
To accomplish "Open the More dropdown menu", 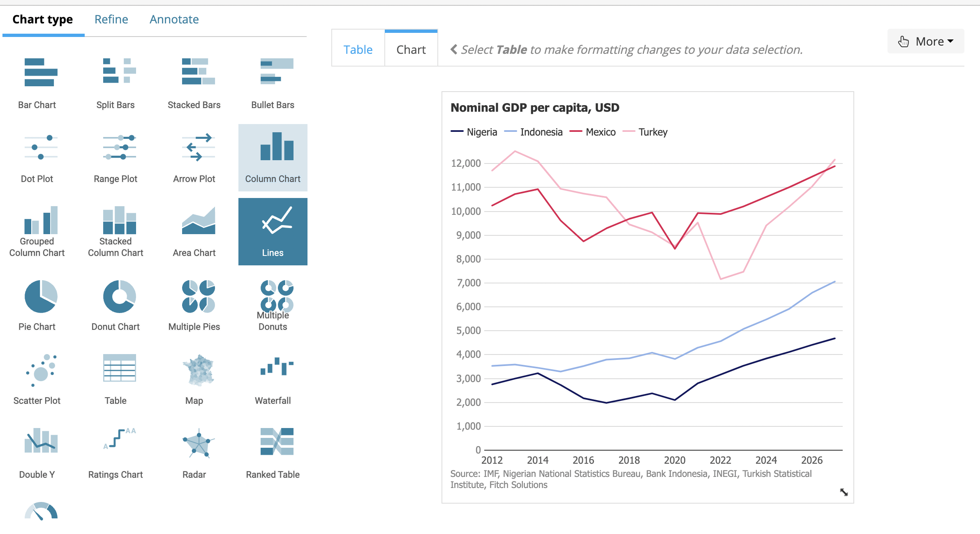I will point(925,41).
